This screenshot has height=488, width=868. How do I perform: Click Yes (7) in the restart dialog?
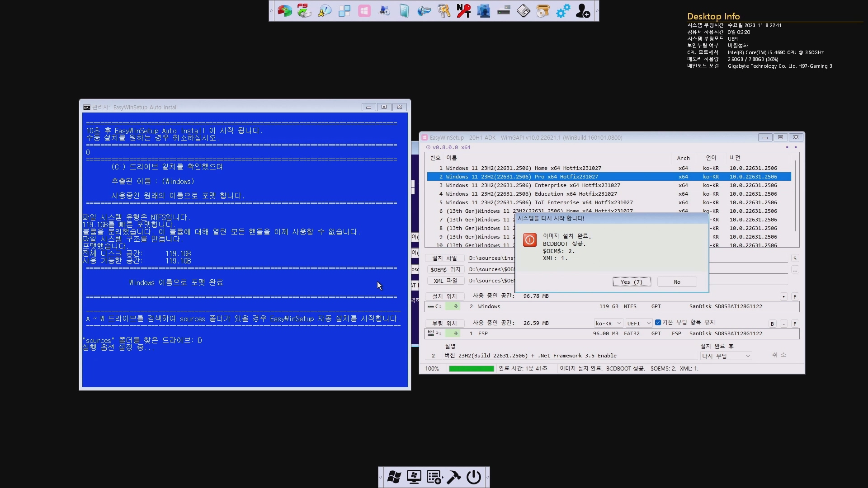point(632,282)
